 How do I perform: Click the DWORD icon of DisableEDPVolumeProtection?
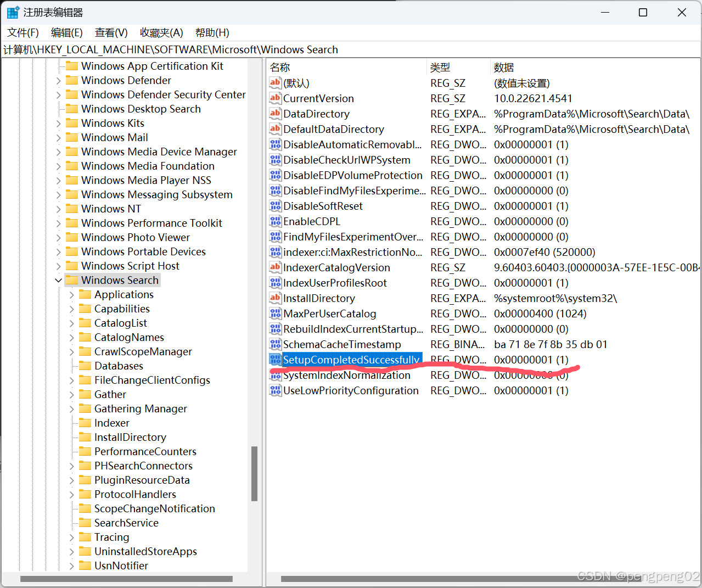pos(275,175)
